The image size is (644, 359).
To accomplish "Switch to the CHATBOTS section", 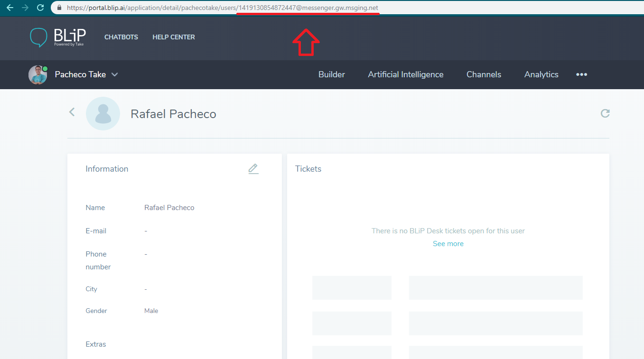I will click(x=121, y=37).
